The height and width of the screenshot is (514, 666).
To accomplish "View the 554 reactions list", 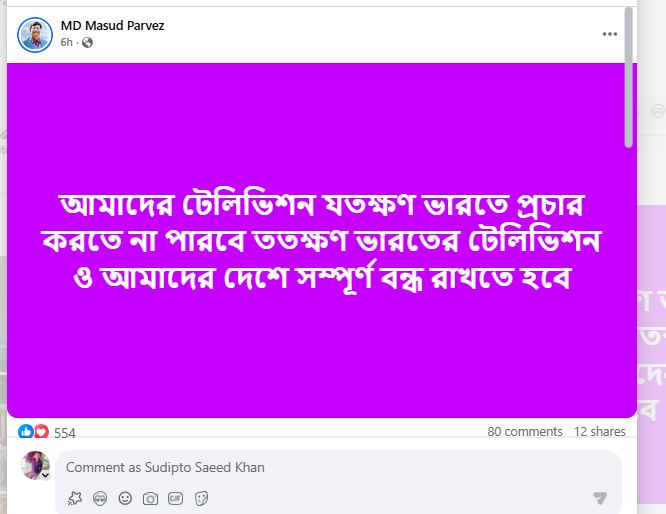I will [65, 433].
